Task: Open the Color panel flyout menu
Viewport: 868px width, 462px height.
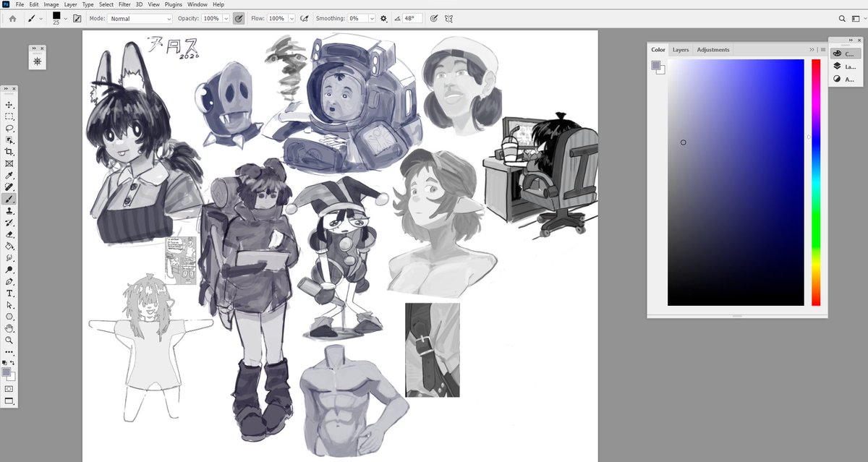Action: (822, 50)
